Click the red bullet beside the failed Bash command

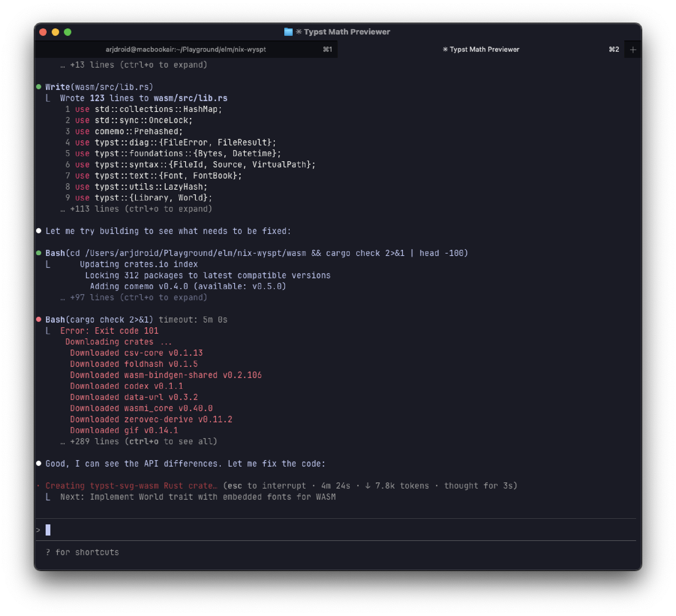[39, 319]
